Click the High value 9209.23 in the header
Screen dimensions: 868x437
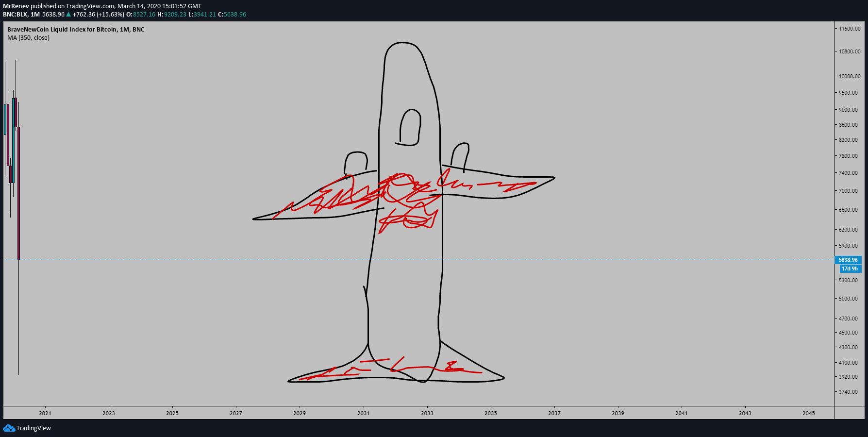[x=175, y=15]
